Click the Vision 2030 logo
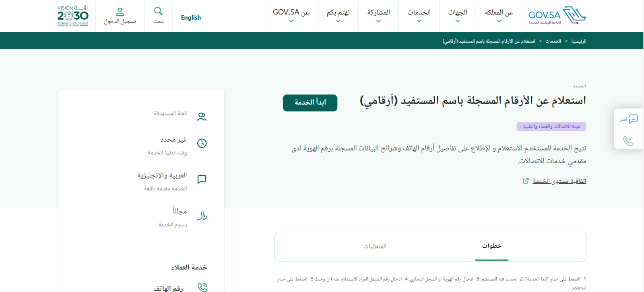The image size is (644, 292). (x=73, y=16)
